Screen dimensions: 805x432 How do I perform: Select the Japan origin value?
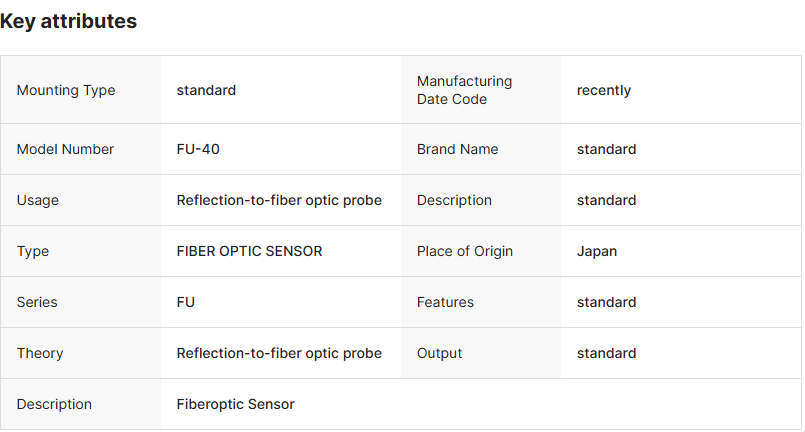597,251
